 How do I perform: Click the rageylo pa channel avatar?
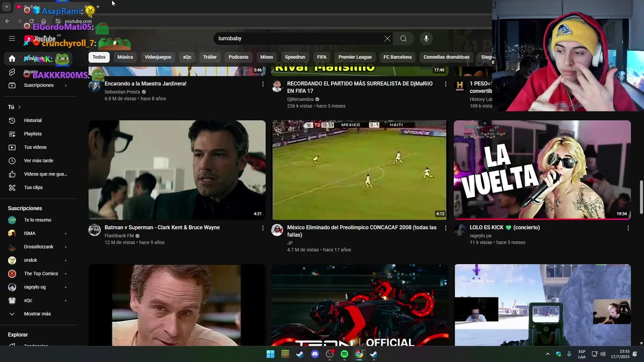point(460,230)
